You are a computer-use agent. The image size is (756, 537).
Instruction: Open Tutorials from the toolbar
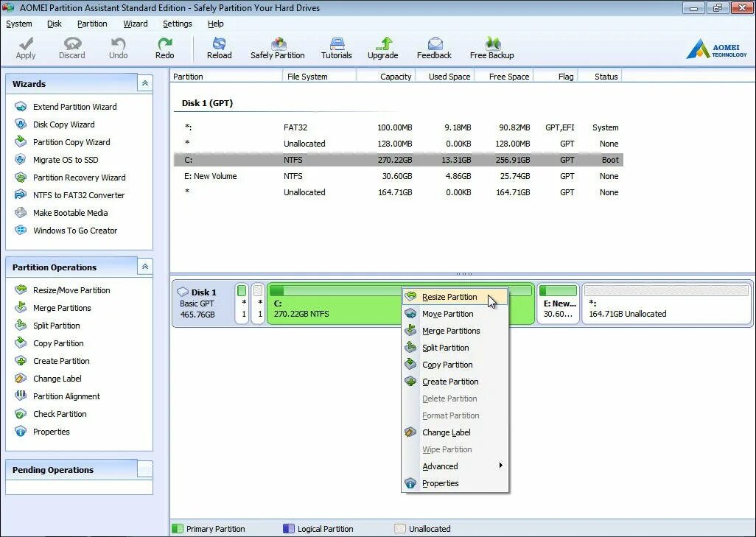pyautogui.click(x=337, y=48)
